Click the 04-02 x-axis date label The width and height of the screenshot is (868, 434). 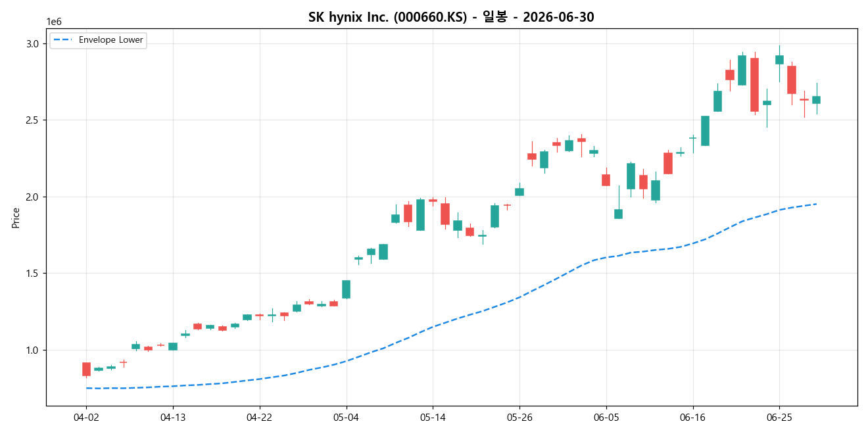pos(86,418)
